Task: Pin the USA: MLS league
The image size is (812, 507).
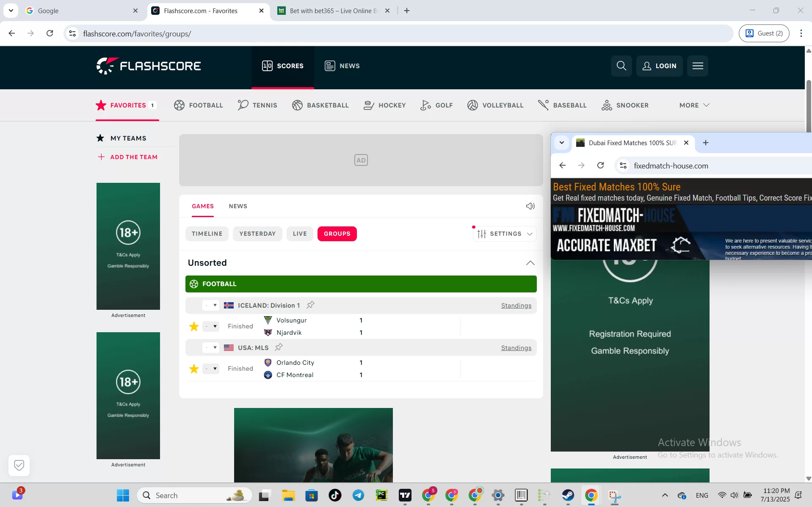Action: (278, 347)
